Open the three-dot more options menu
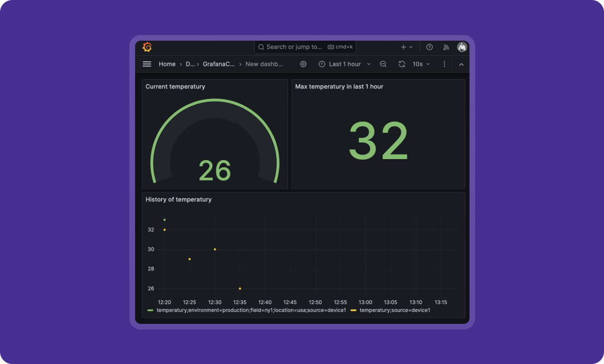 coord(444,64)
